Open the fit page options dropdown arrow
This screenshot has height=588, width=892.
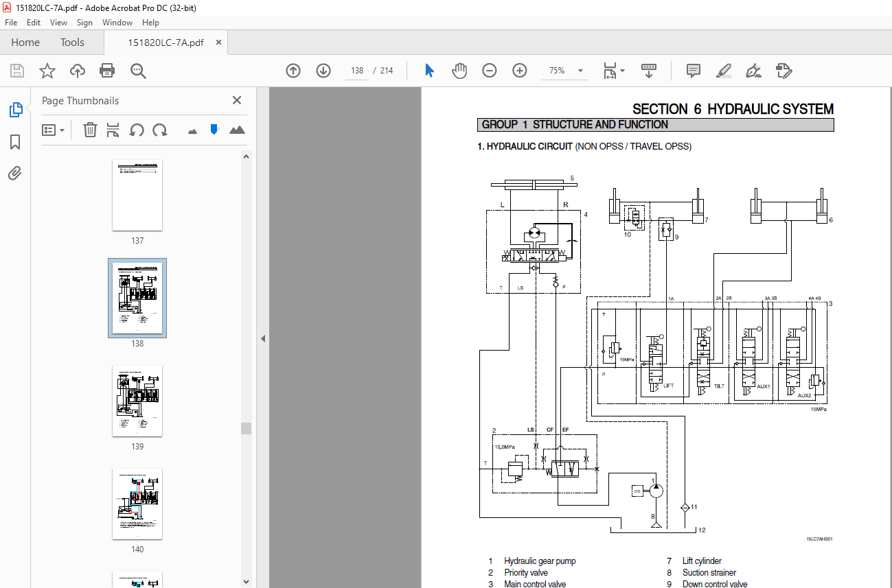(x=623, y=71)
